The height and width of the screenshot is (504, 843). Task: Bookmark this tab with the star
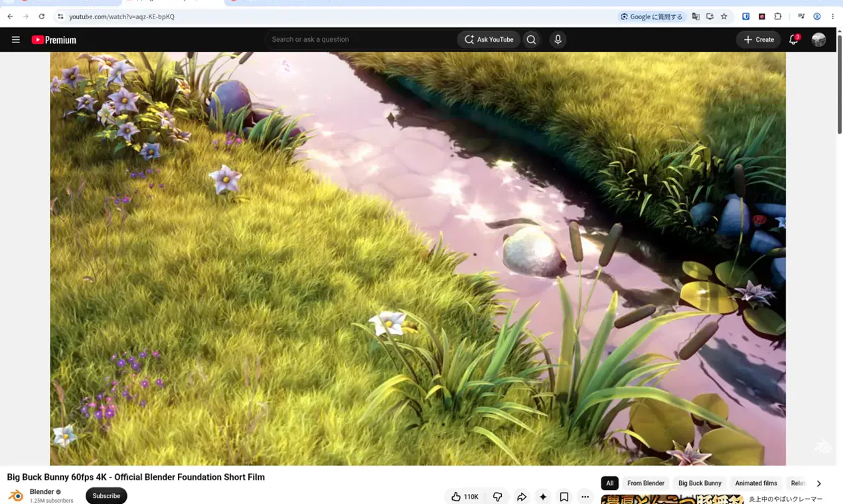pos(724,17)
